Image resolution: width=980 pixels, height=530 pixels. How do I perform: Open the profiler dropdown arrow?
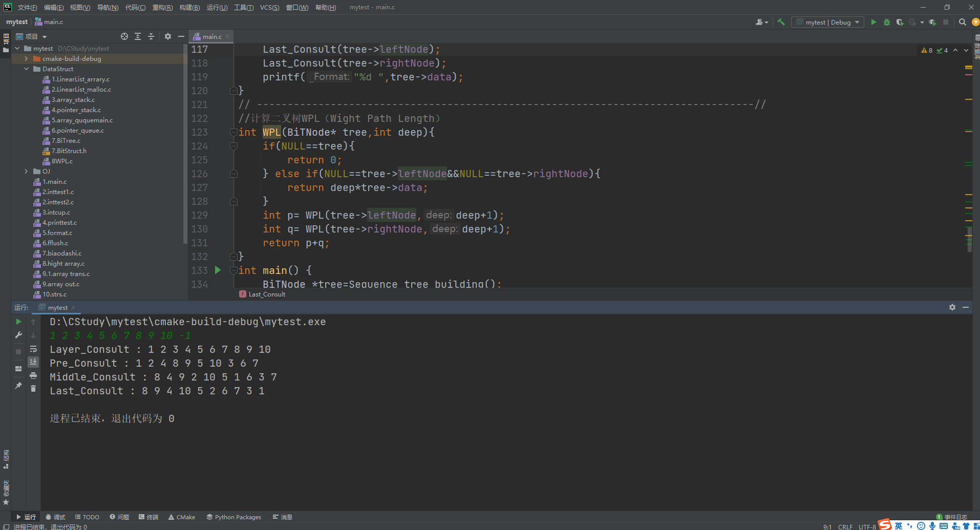coord(922,22)
